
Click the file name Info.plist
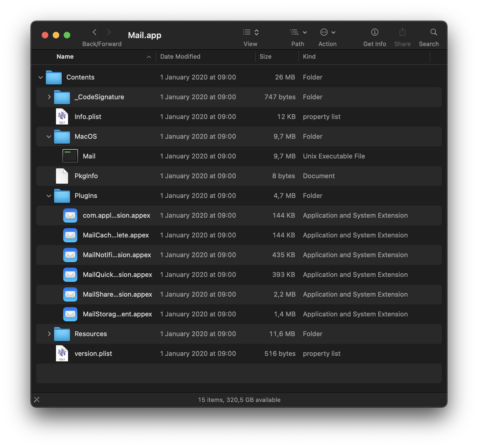coord(88,117)
